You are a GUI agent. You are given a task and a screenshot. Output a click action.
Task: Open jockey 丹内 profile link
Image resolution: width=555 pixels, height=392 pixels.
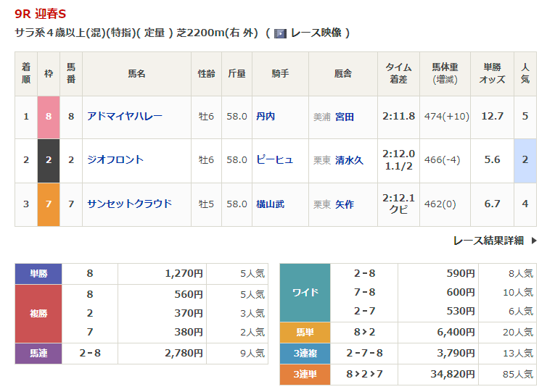[x=266, y=117]
